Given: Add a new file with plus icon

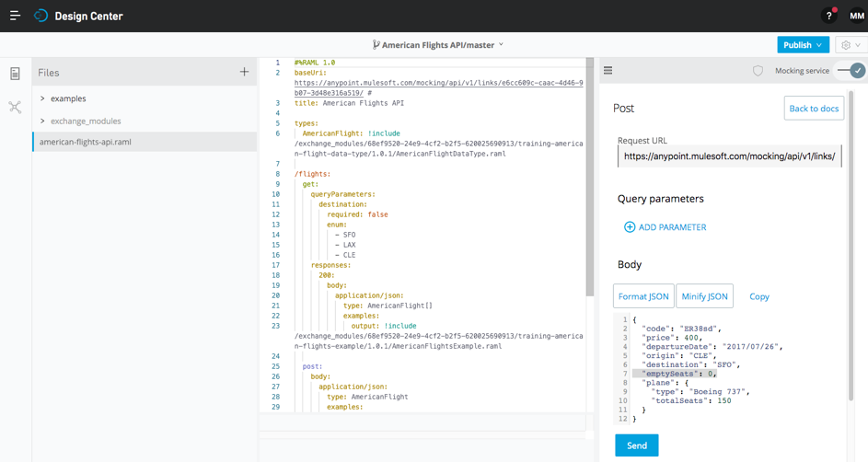Looking at the screenshot, I should [244, 72].
